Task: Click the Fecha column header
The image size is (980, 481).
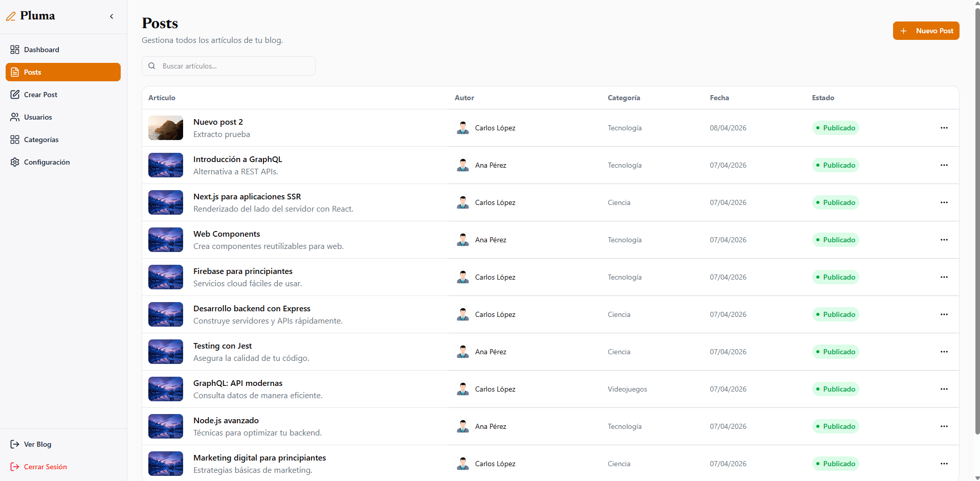Action: (720, 98)
